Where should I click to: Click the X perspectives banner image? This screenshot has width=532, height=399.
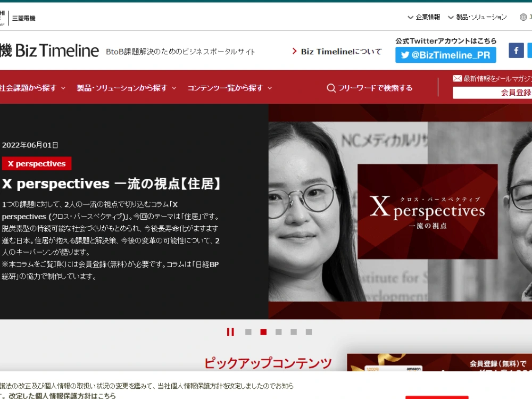(x=400, y=211)
